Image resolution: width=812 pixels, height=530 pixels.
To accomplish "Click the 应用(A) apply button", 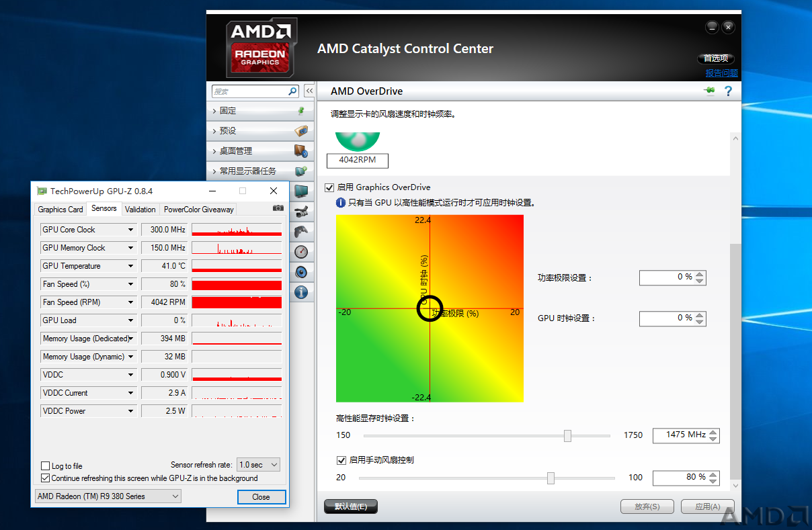I will click(708, 506).
